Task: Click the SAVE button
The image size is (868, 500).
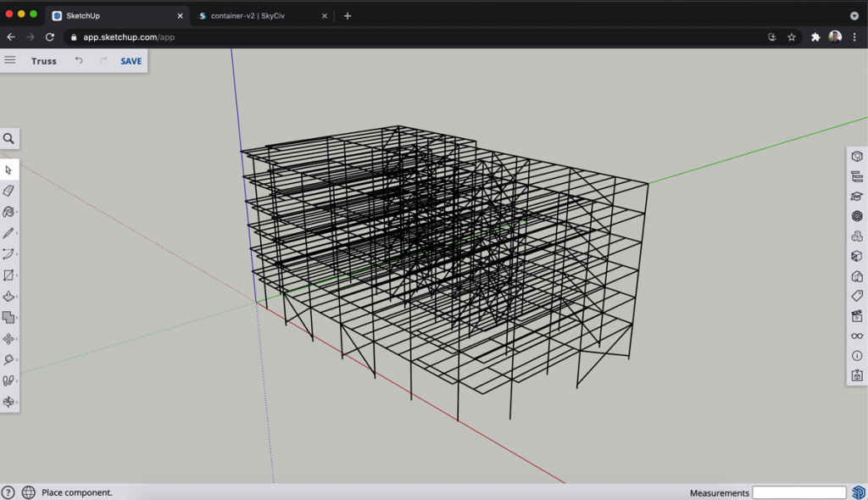Action: [x=131, y=61]
